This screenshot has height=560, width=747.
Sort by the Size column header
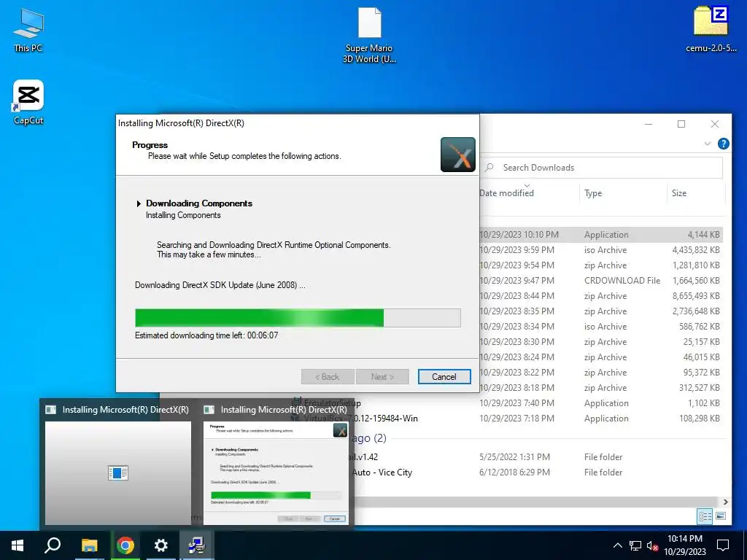point(679,192)
